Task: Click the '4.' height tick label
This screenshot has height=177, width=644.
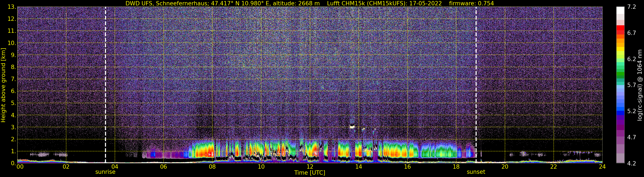Action: tap(13, 115)
